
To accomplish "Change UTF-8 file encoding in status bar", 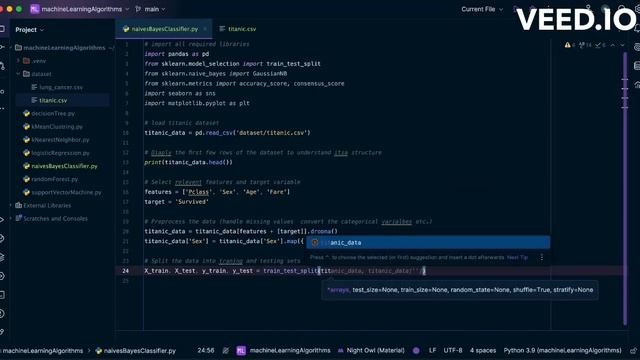I will 453,351.
